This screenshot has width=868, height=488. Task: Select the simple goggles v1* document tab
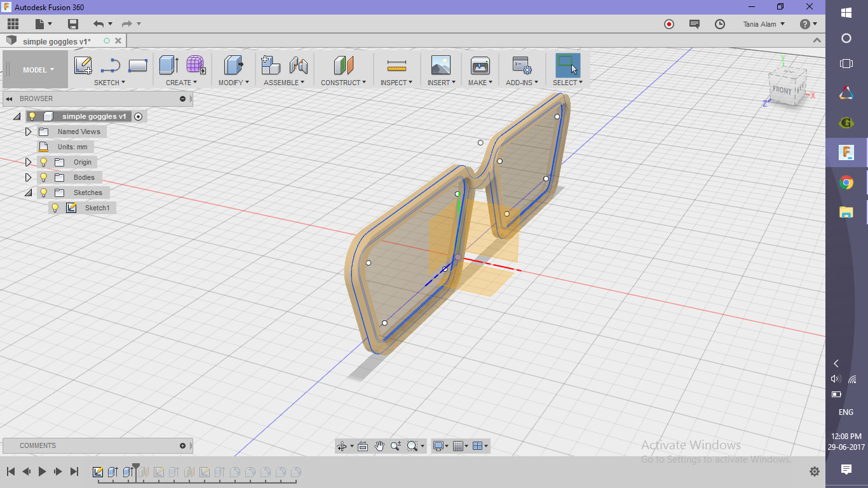[56, 41]
